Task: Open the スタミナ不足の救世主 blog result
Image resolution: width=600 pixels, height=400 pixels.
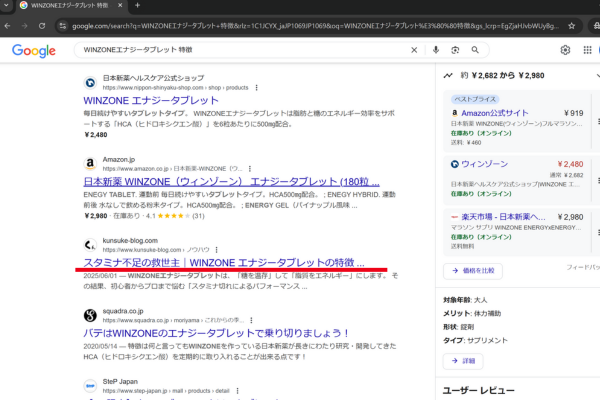Action: click(x=224, y=263)
